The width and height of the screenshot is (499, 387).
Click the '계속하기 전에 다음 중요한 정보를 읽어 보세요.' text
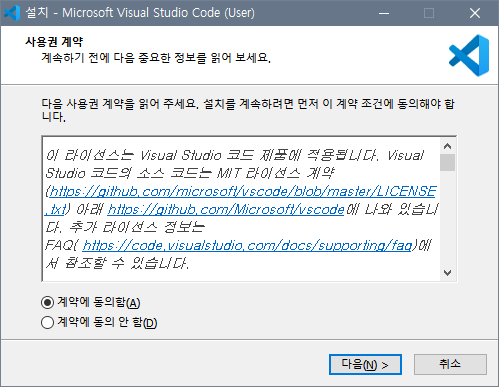(156, 58)
